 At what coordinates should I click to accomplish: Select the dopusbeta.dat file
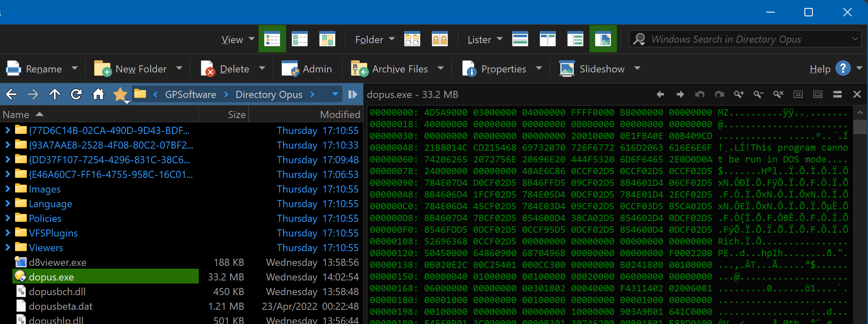click(x=61, y=306)
